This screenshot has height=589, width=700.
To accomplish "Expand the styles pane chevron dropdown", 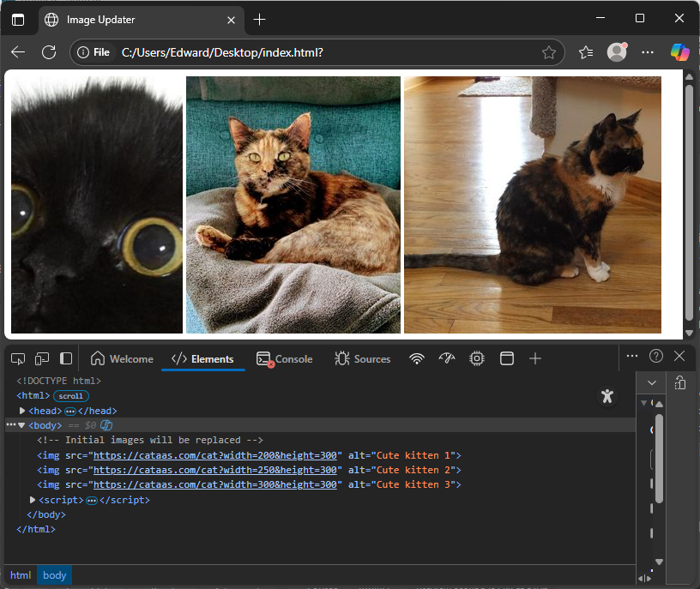I will click(x=652, y=383).
